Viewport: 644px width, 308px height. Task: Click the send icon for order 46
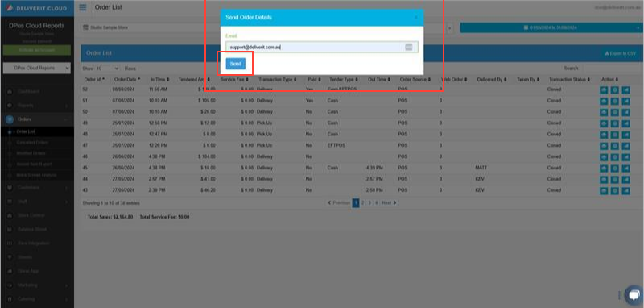(625, 156)
